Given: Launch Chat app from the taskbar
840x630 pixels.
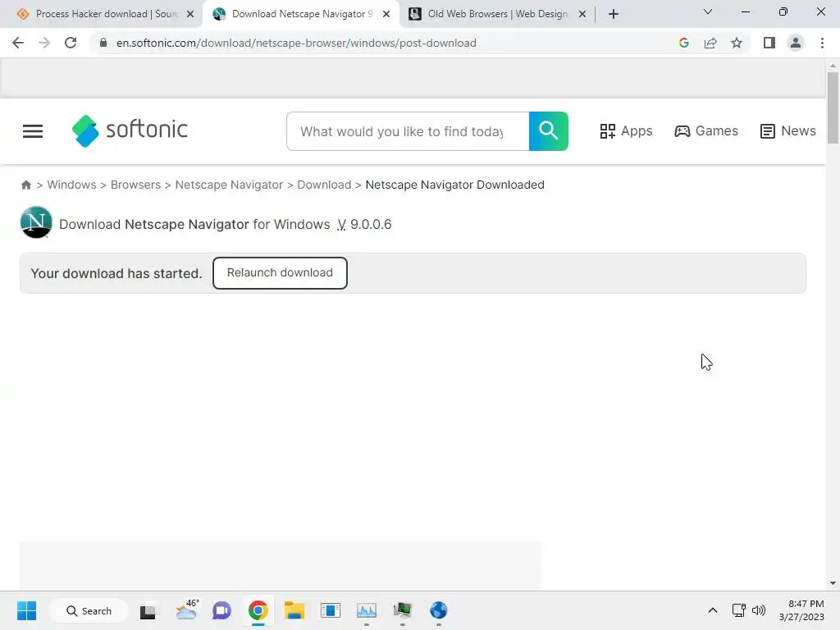Looking at the screenshot, I should click(x=221, y=610).
